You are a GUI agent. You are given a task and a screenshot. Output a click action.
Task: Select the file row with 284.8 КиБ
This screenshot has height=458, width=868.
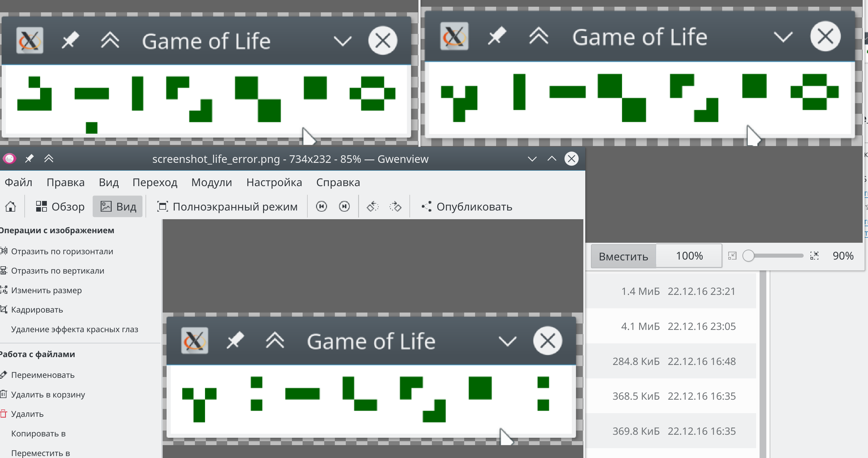(x=671, y=361)
